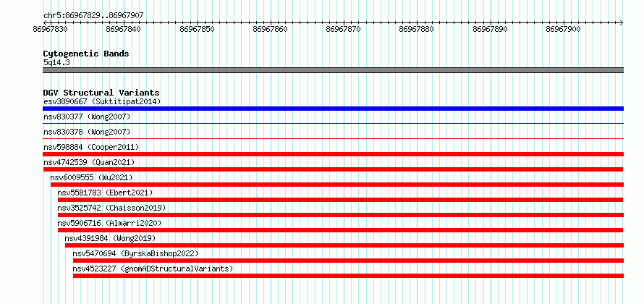Select the red nsv4742539 variant bar
This screenshot has height=304, width=644.
tap(333, 169)
